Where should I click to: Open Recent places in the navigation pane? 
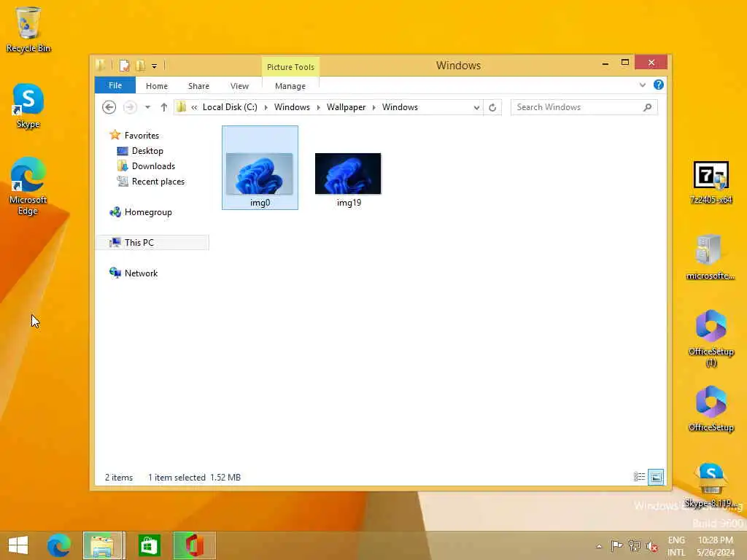[158, 182]
